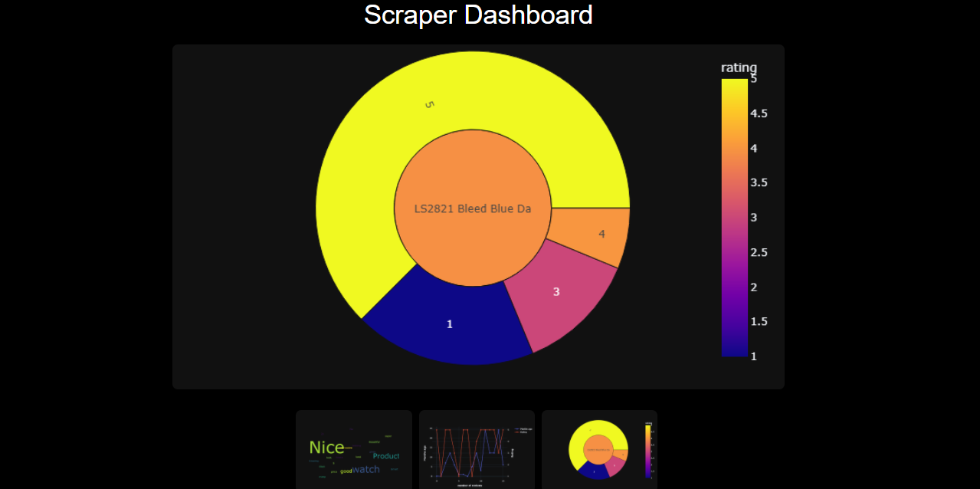Viewport: 980px width, 489px height.
Task: Click the "LS2821 Bleed Blue Da" center circle
Action: pyautogui.click(x=472, y=208)
